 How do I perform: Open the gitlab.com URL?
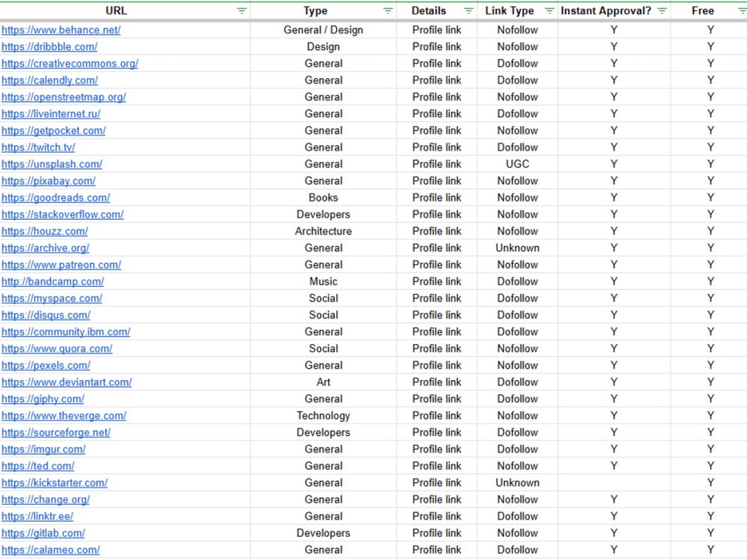pyautogui.click(x=43, y=533)
